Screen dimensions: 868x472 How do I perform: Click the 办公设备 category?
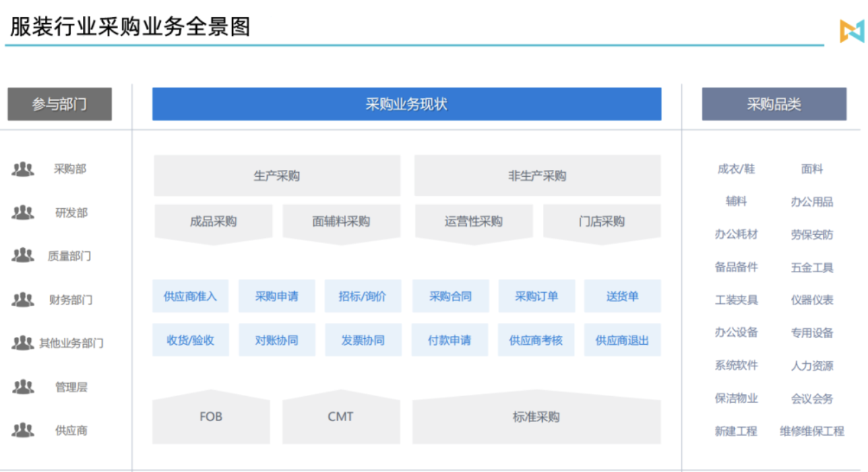736,332
